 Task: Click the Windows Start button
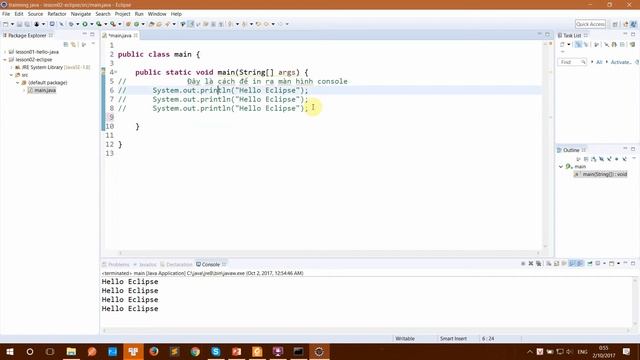[9, 351]
